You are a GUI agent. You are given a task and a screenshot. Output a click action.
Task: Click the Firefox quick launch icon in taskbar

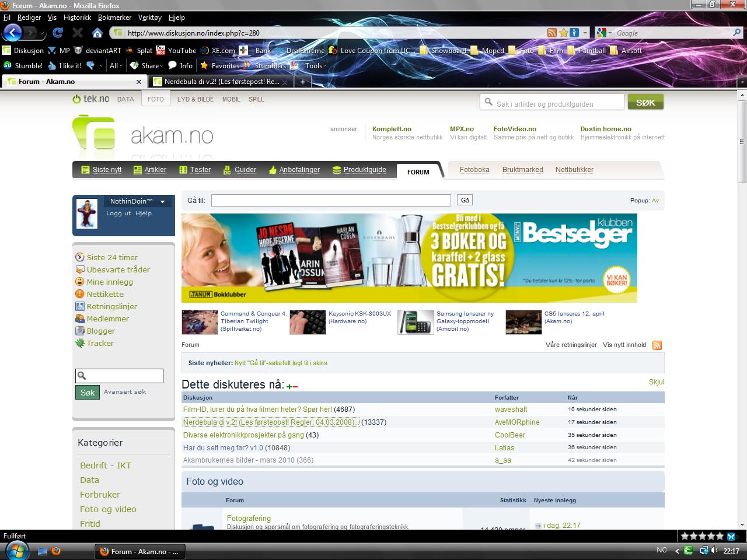click(x=56, y=551)
